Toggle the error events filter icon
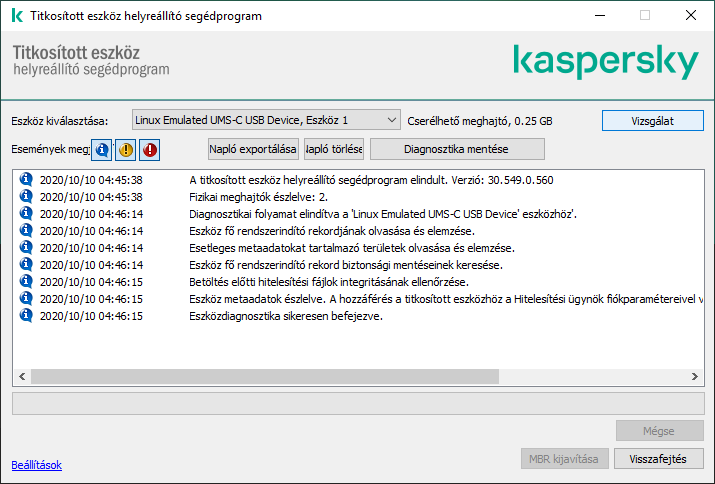The image size is (715, 484). pos(150,150)
